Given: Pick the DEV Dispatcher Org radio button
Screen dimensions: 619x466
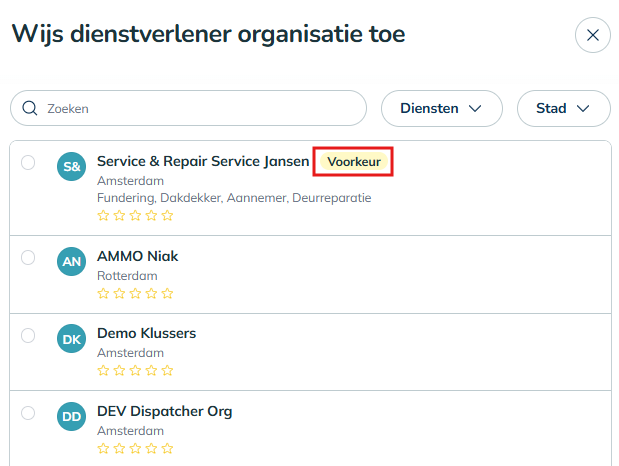Looking at the screenshot, I should (28, 412).
